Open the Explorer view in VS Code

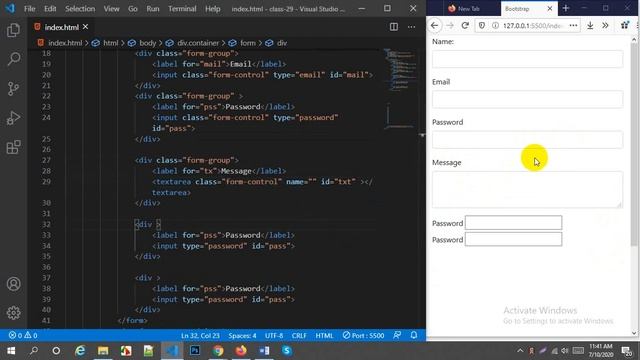pos(13,30)
